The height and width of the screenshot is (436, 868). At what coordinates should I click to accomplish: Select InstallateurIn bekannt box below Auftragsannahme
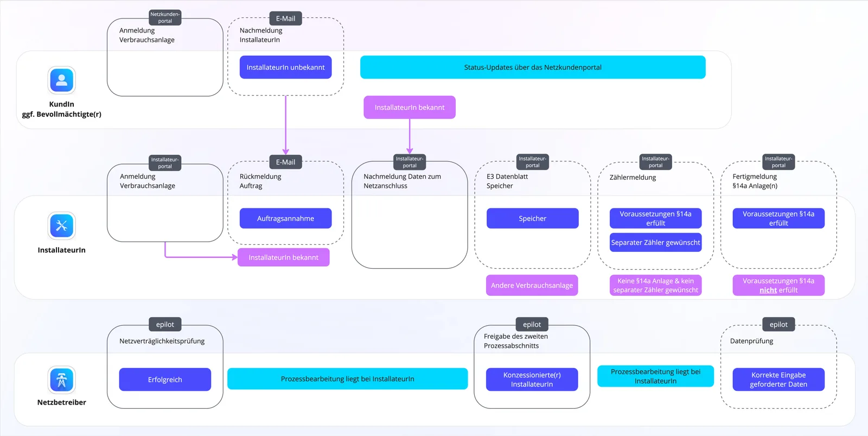click(x=284, y=257)
